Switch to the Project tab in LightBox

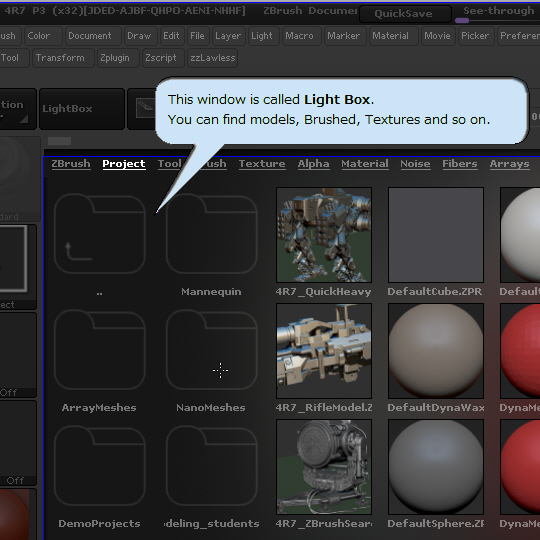tap(124, 164)
